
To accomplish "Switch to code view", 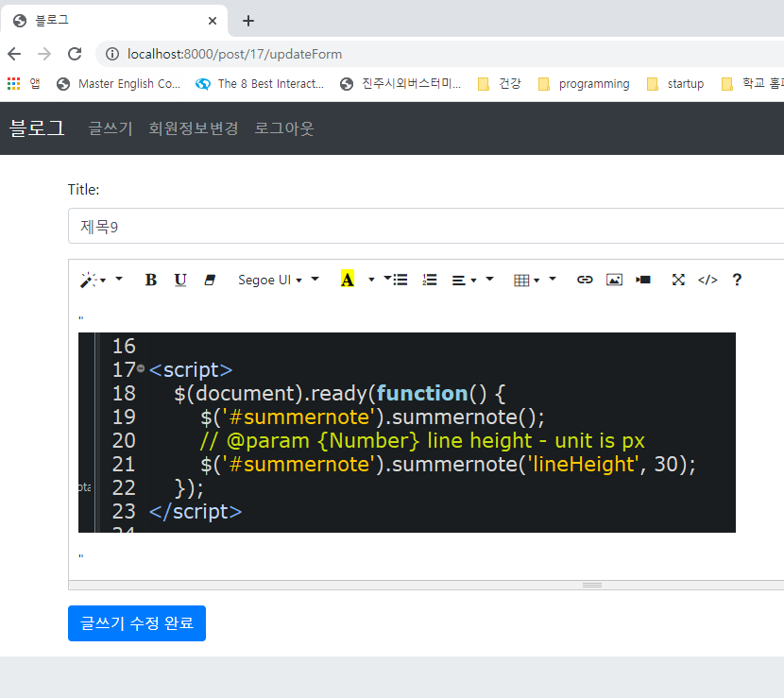I will point(707,280).
